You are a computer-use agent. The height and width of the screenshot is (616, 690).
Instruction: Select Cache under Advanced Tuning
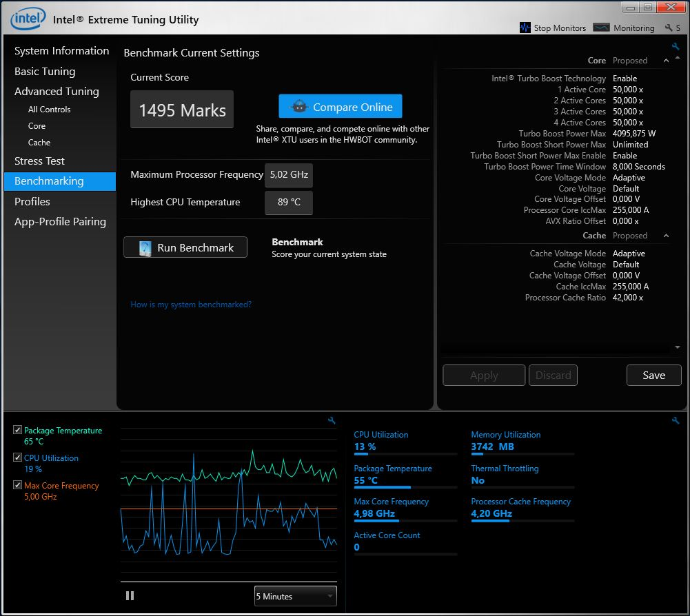39,143
